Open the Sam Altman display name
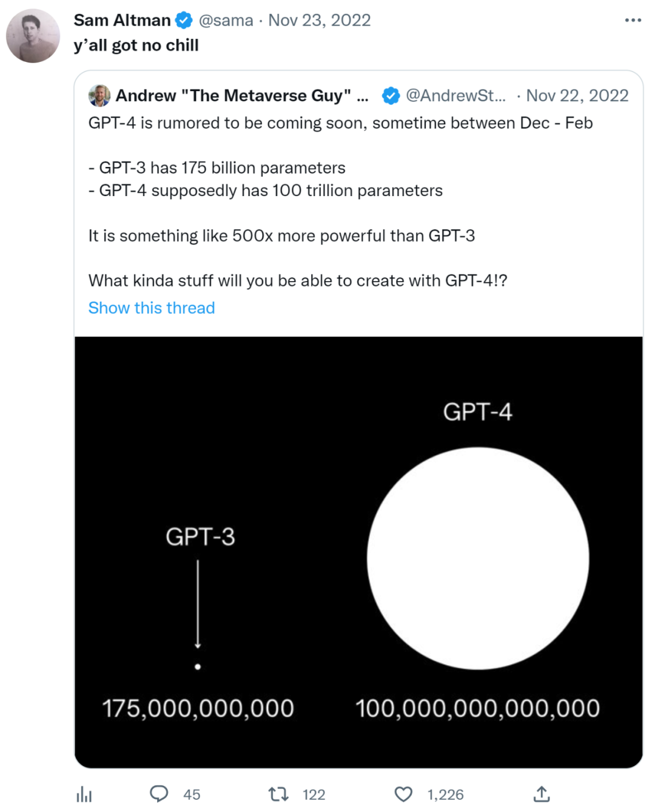655x812 pixels. pos(122,21)
